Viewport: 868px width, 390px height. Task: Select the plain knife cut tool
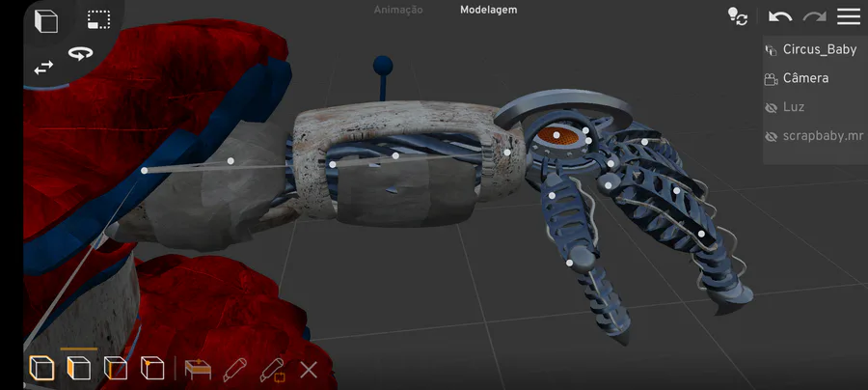tap(234, 370)
